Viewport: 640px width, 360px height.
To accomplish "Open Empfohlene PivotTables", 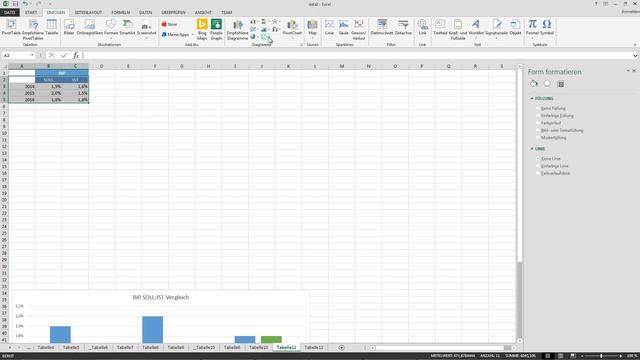I will (33, 30).
